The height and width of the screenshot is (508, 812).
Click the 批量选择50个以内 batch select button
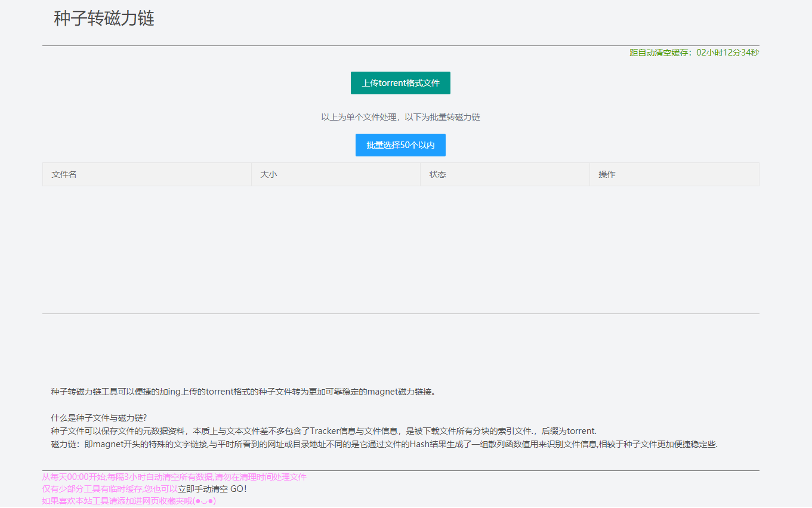pyautogui.click(x=400, y=145)
